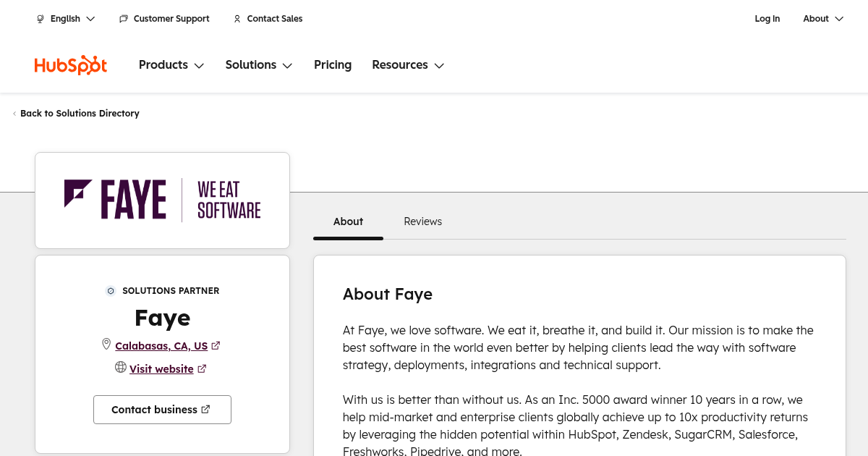Click the globe icon beside Visit website
868x456 pixels.
click(x=121, y=368)
